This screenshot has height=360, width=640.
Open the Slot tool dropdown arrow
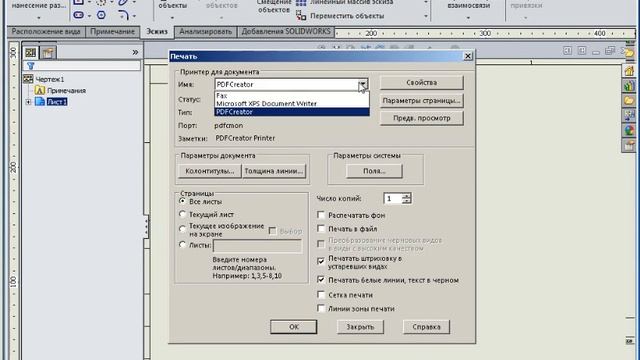click(x=89, y=16)
